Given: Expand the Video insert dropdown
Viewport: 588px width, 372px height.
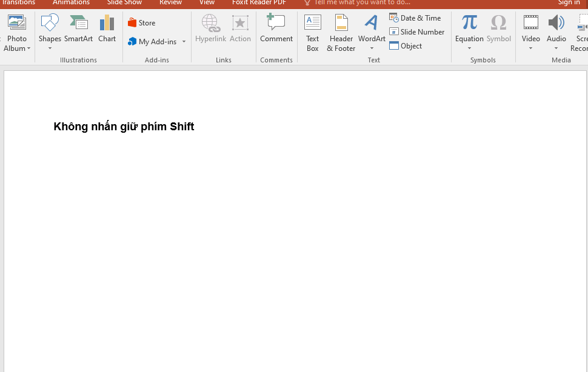Looking at the screenshot, I should pyautogui.click(x=530, y=48).
